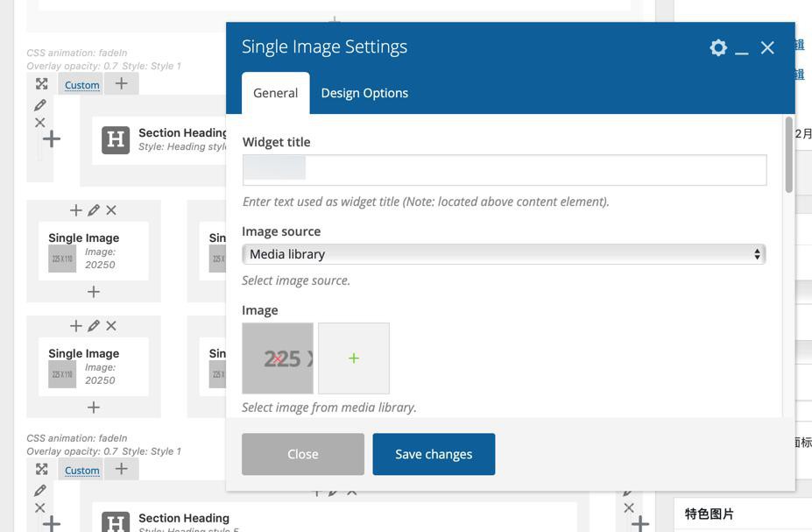Open the Image source dropdown
Image resolution: width=812 pixels, height=532 pixels.
[x=504, y=254]
